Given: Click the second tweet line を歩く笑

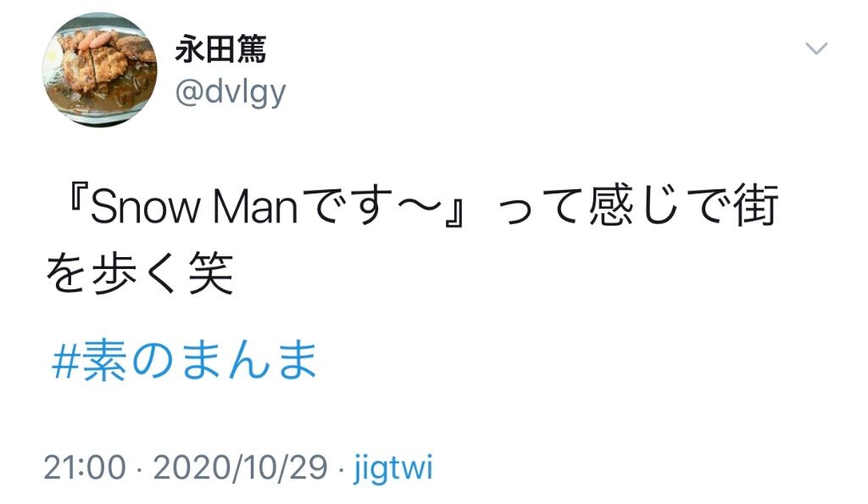Looking at the screenshot, I should tap(140, 274).
